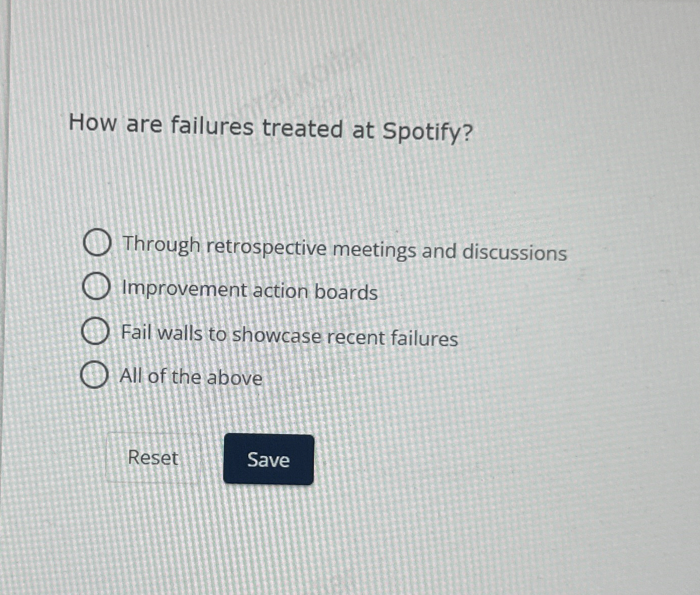Click the radio circle beside 'Improvement action boards'

point(96,287)
